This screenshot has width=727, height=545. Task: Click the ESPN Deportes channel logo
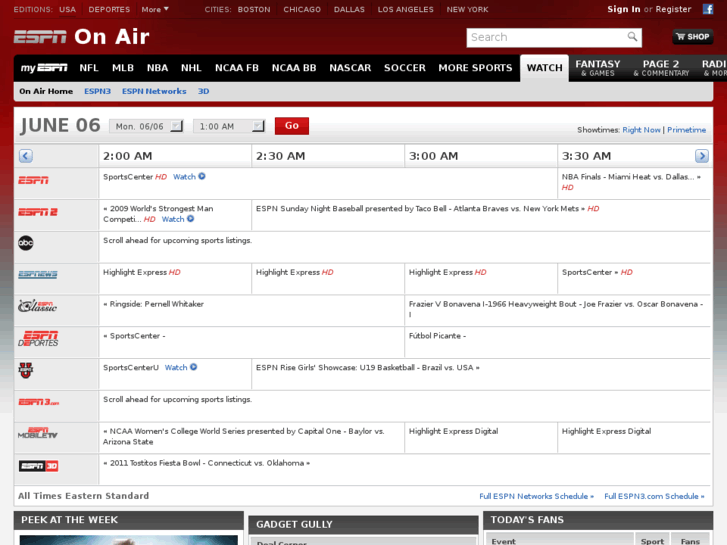click(39, 338)
